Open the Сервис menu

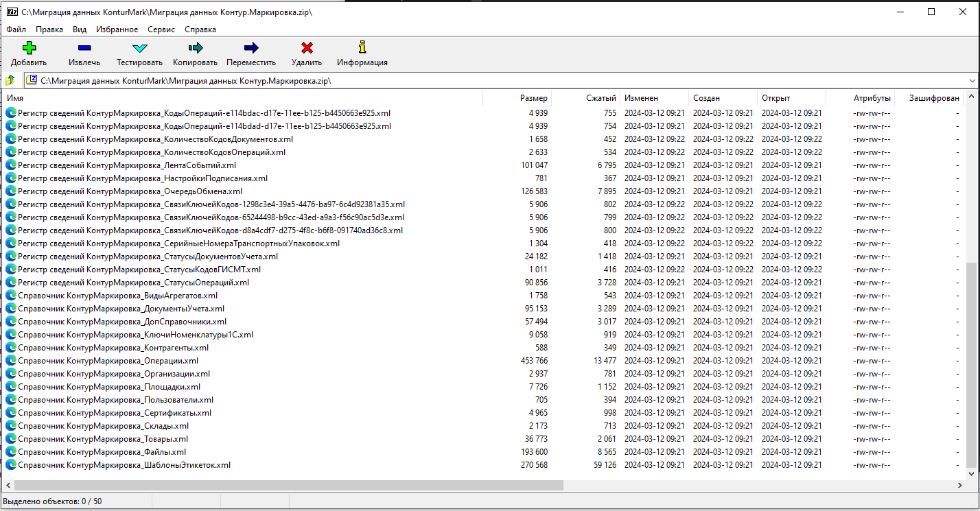point(161,29)
